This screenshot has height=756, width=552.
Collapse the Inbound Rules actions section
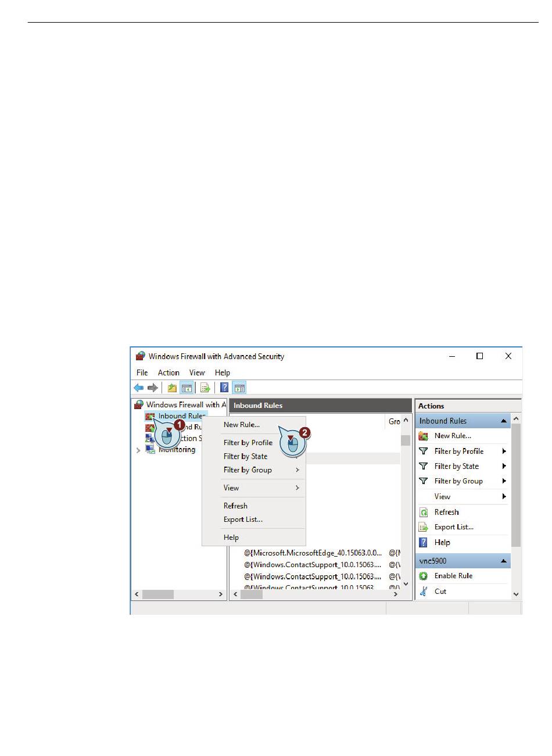click(504, 421)
